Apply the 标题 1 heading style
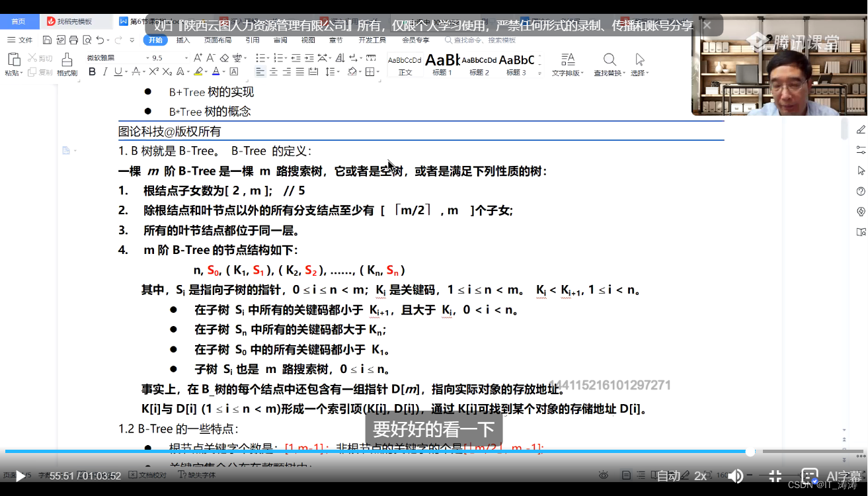 pos(442,65)
